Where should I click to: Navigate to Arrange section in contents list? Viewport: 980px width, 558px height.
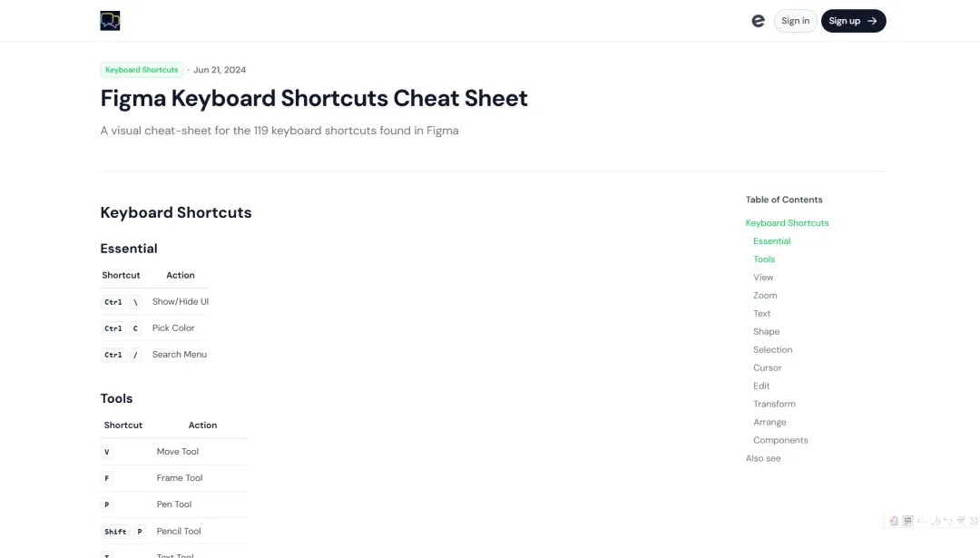769,422
